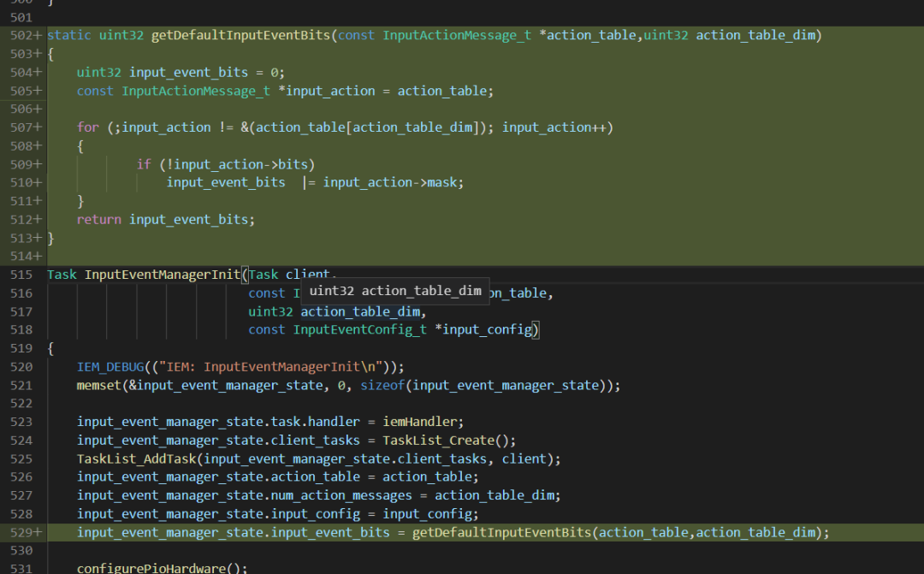Click the if keyword on line 509
The width and height of the screenshot is (924, 574).
(x=144, y=164)
